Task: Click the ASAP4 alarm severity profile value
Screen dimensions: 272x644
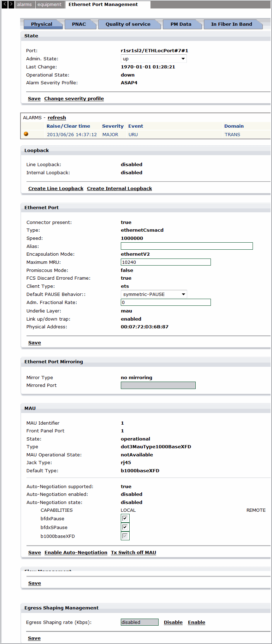Action: click(x=129, y=83)
